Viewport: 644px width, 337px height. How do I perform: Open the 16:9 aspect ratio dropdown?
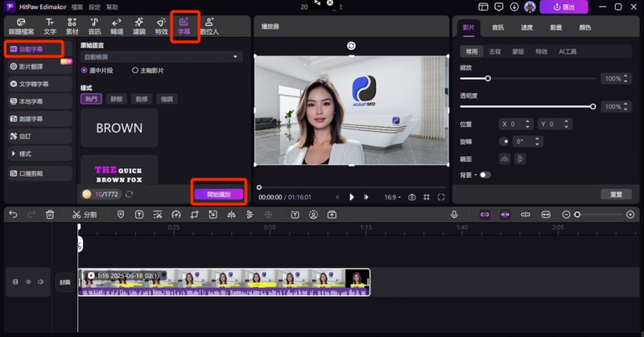(391, 197)
